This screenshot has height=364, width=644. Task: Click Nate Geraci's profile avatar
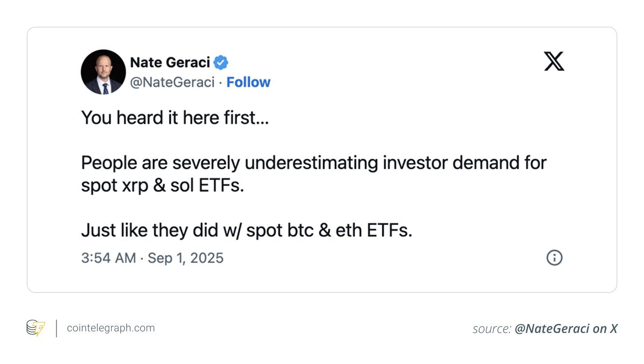(103, 72)
